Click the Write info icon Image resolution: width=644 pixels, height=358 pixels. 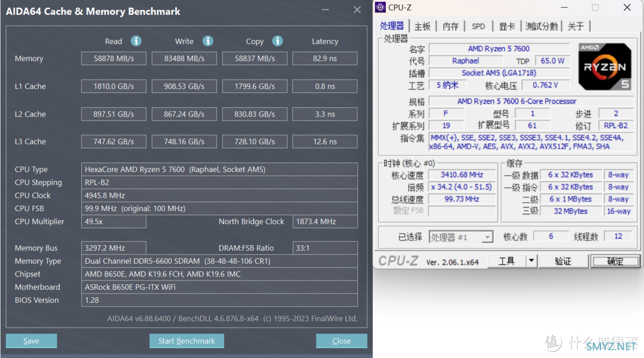pos(208,41)
